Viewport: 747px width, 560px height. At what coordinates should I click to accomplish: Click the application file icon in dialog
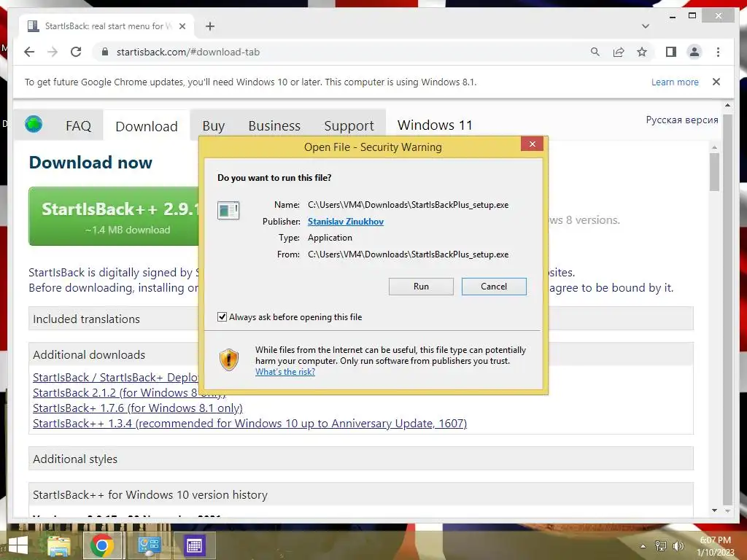[x=228, y=210]
